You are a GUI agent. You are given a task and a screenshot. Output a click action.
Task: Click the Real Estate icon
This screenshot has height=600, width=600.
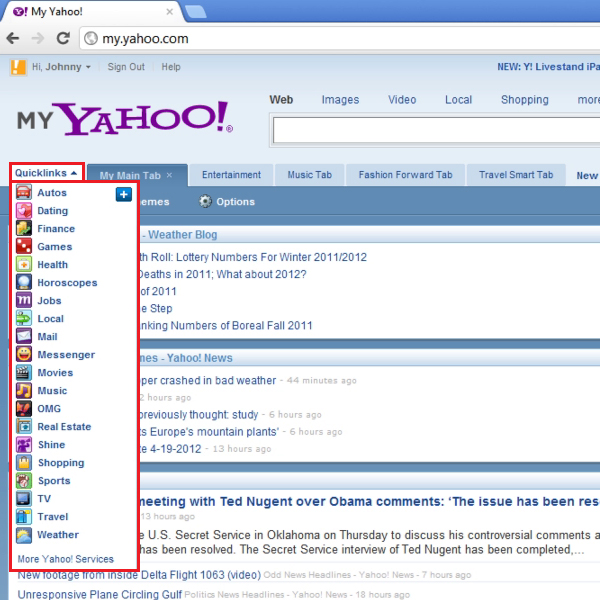24,426
